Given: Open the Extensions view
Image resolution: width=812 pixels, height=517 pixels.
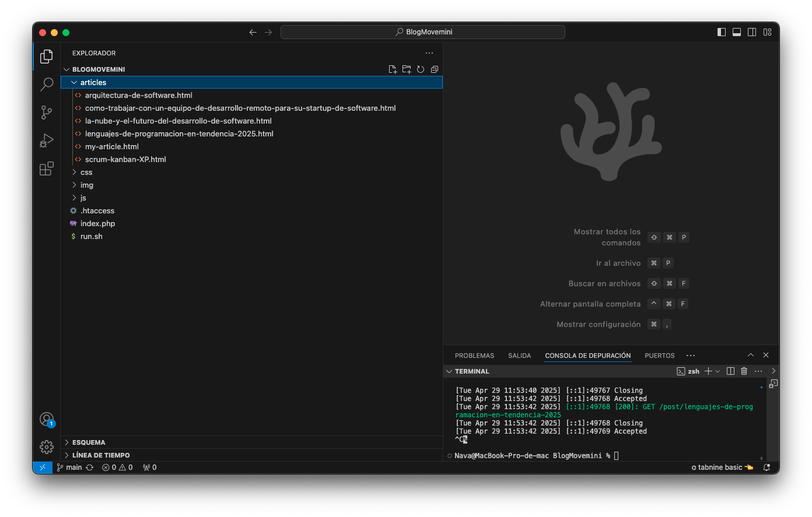Looking at the screenshot, I should click(47, 168).
